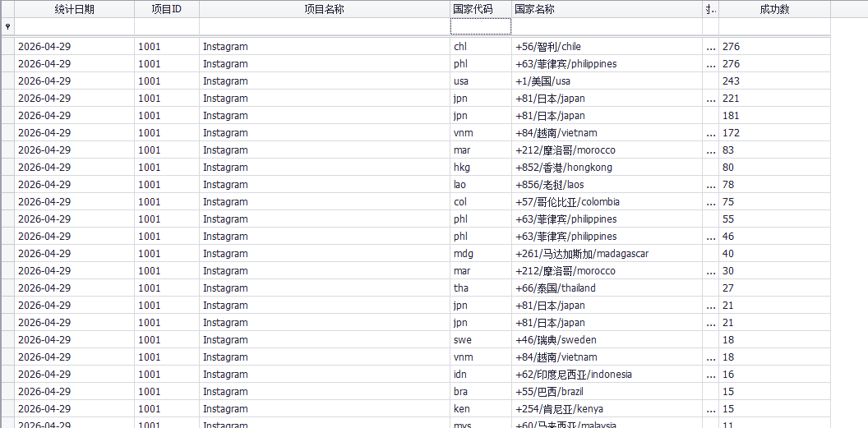Viewport: 868px width, 428px height.
Task: Click the '+62/印度尼西亚/indonesia' cell
Action: (x=607, y=375)
